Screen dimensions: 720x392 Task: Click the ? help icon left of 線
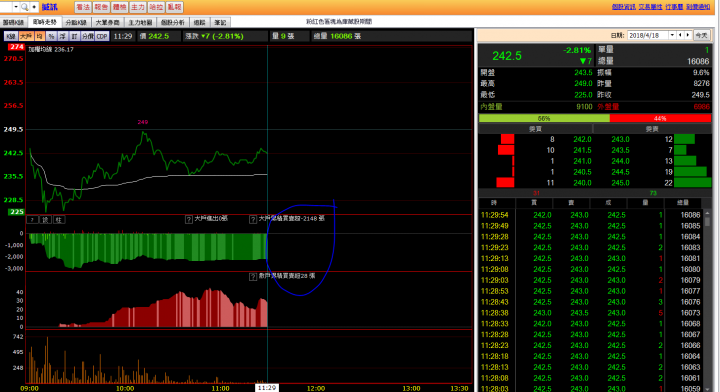pyautogui.click(x=32, y=220)
